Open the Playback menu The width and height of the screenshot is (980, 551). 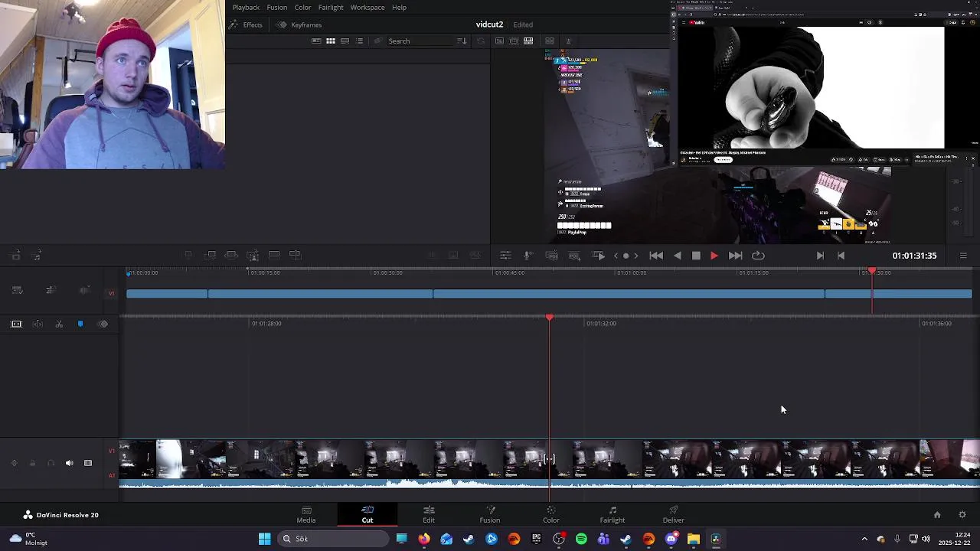[x=246, y=8]
